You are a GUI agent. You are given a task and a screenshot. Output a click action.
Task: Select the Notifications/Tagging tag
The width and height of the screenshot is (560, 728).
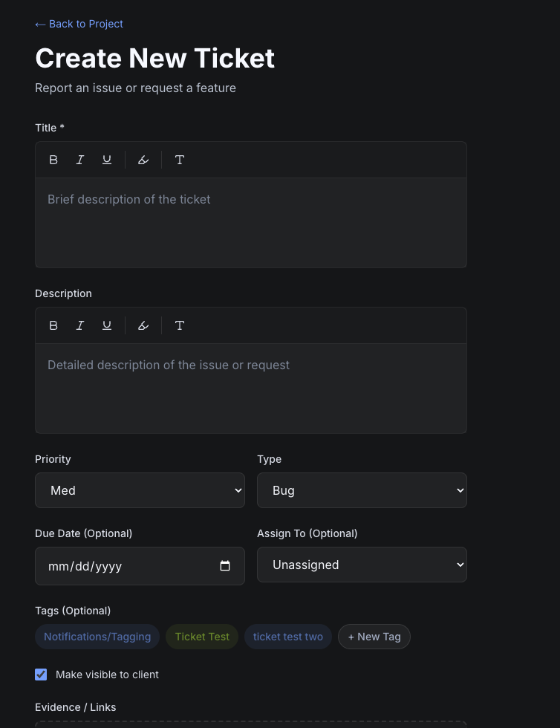(97, 637)
